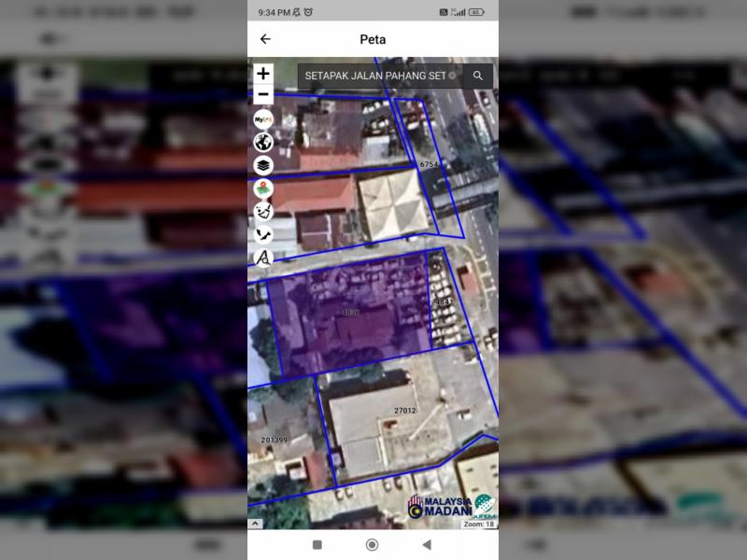Expand the bottom-left up-chevron panel
The image size is (747, 560).
tap(255, 524)
